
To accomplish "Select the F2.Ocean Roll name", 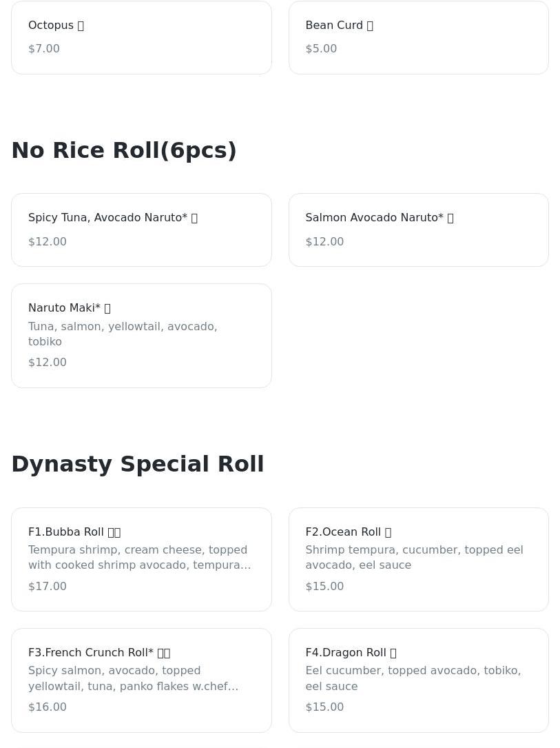I will click(343, 532).
